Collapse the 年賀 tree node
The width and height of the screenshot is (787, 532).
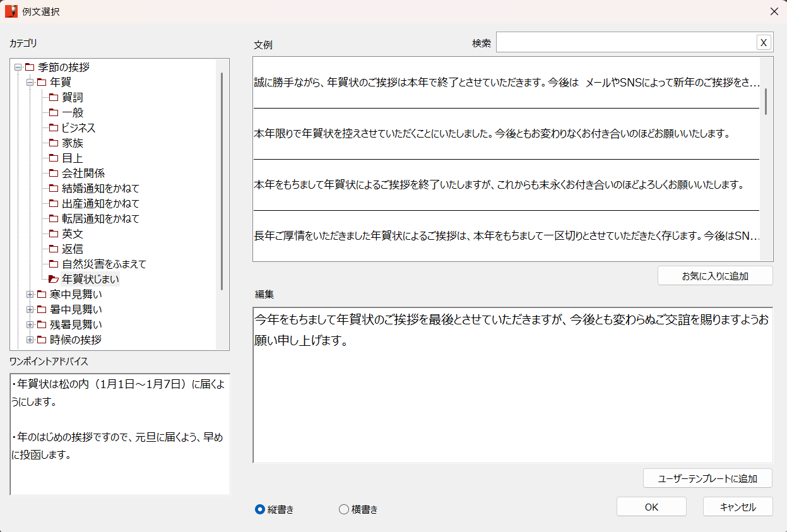coord(30,82)
